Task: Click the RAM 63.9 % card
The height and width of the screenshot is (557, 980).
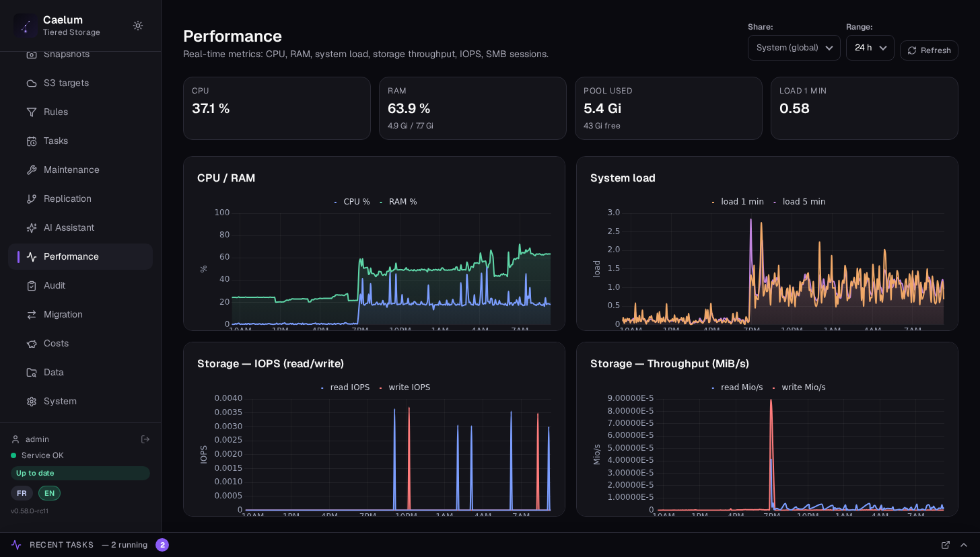Action: (473, 108)
